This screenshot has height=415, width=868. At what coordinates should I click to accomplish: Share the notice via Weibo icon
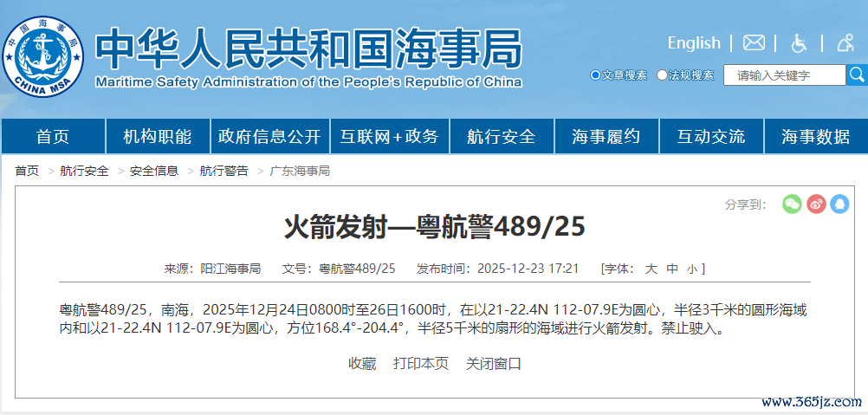coord(816,204)
